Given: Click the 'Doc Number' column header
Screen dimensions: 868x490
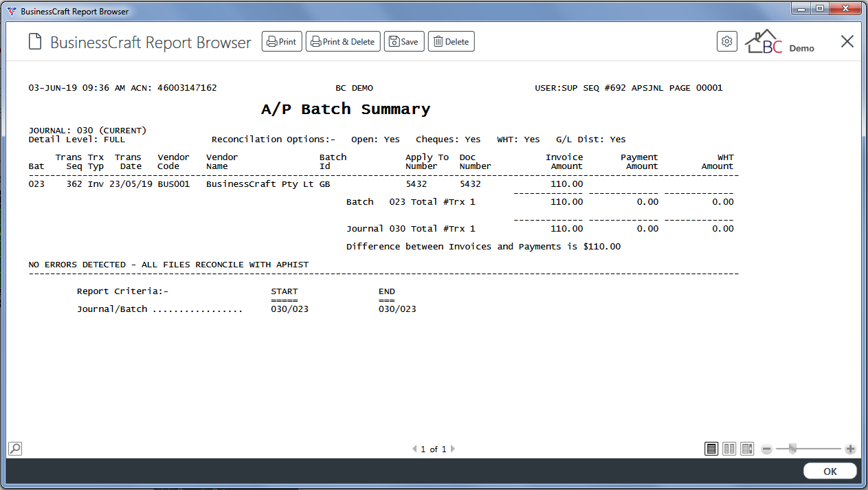Looking at the screenshot, I should [475, 162].
